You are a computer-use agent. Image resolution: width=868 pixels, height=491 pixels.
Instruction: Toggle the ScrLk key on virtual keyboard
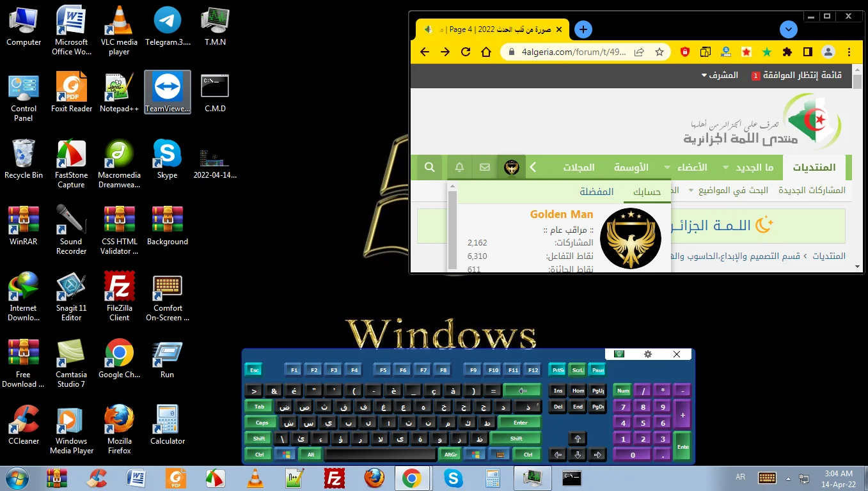(x=578, y=370)
